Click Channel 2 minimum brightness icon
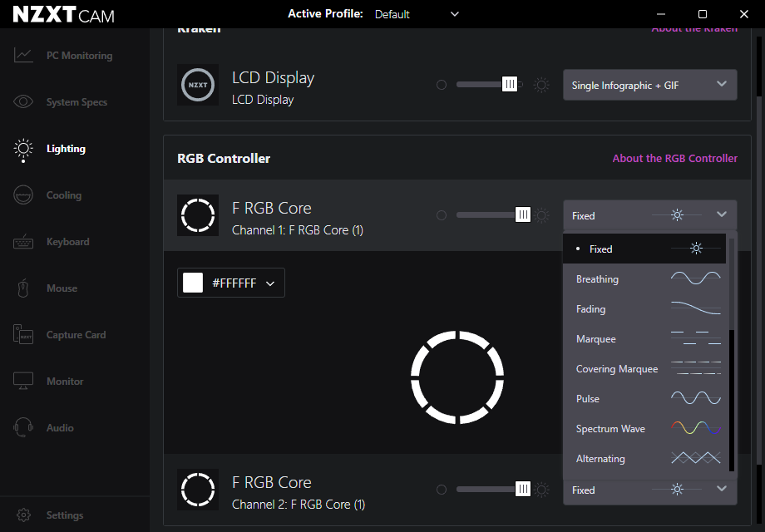The width and height of the screenshot is (765, 532). [x=442, y=490]
